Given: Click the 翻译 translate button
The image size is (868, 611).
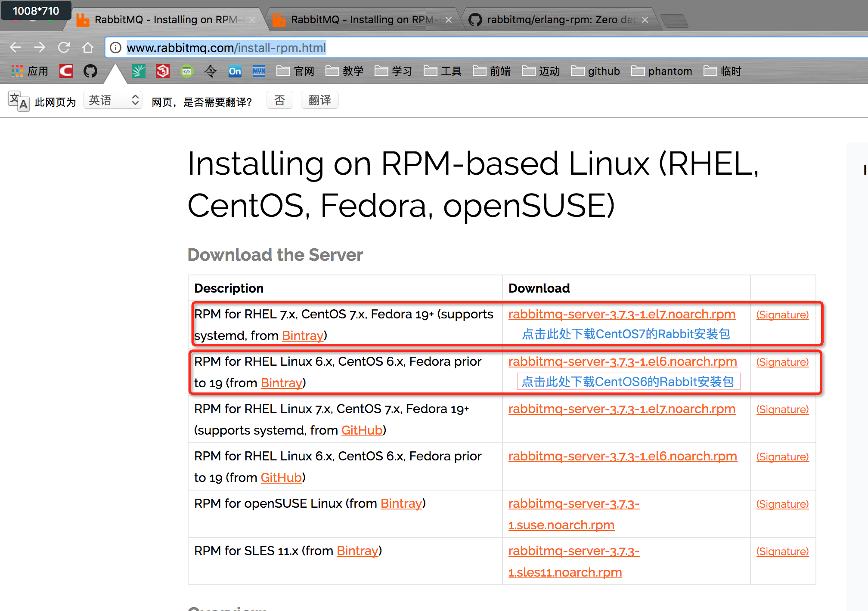Looking at the screenshot, I should (x=320, y=100).
